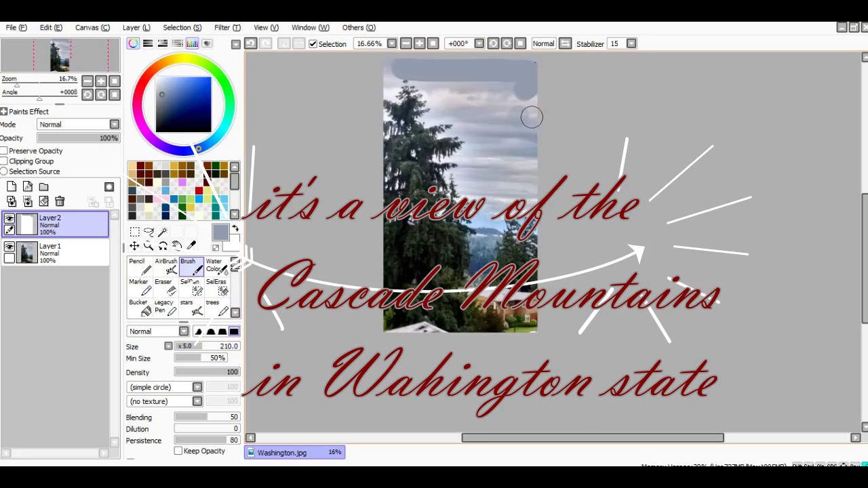Create a new normal layer

[x=12, y=186]
